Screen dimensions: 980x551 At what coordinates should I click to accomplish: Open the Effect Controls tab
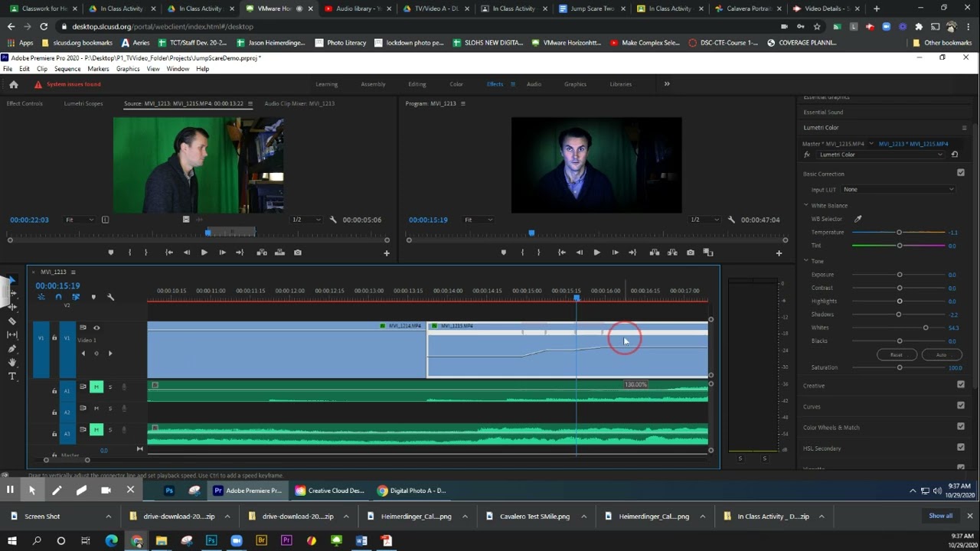pyautogui.click(x=24, y=103)
